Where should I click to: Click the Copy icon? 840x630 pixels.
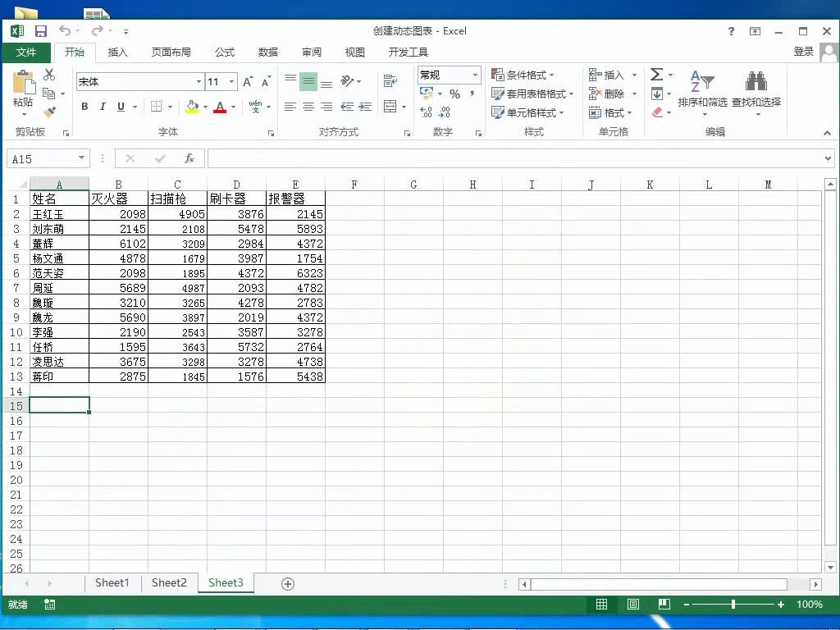[48, 94]
